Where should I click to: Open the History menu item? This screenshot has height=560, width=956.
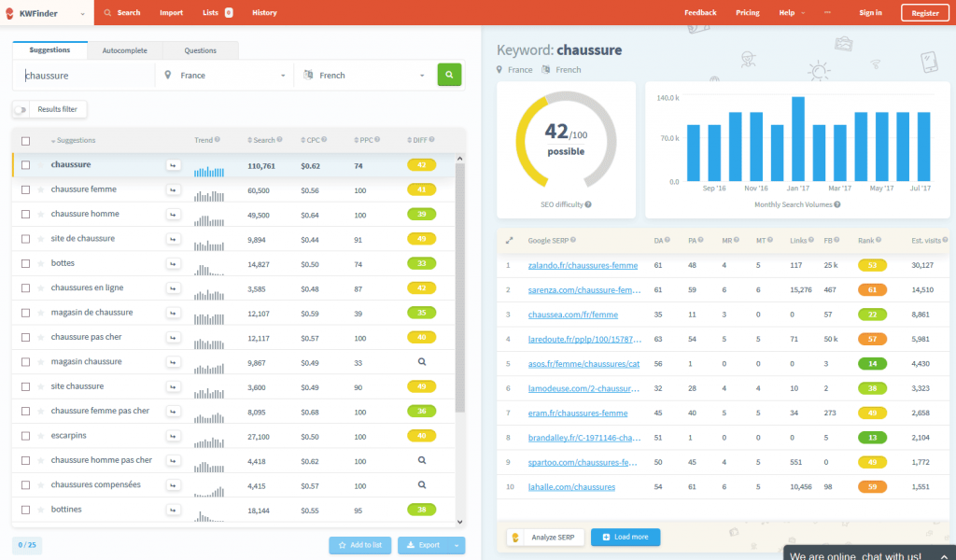(264, 12)
